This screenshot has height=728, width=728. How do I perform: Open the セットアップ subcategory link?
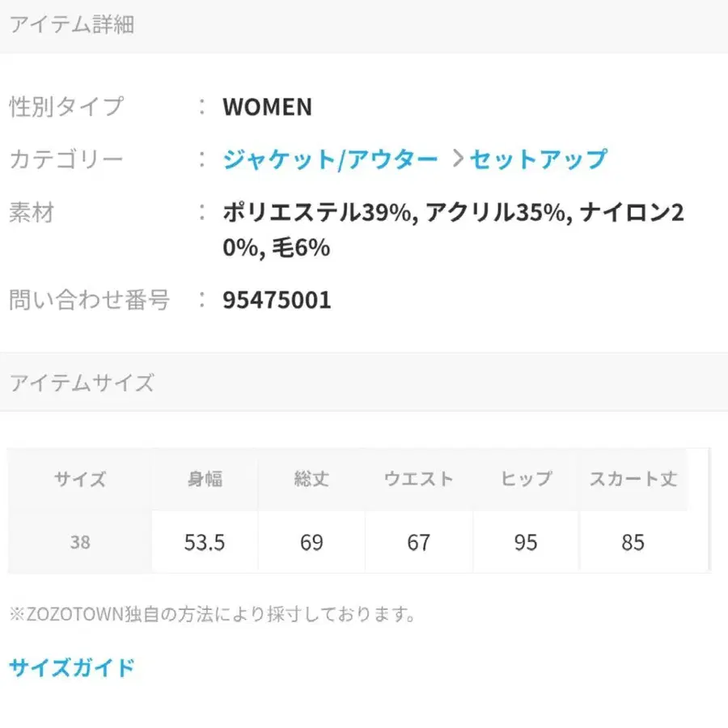click(538, 159)
